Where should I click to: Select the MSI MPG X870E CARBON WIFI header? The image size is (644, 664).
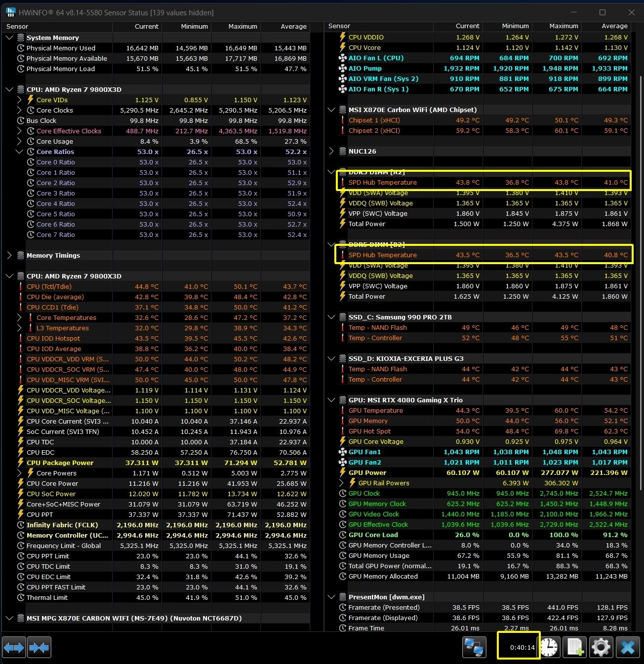[156, 619]
